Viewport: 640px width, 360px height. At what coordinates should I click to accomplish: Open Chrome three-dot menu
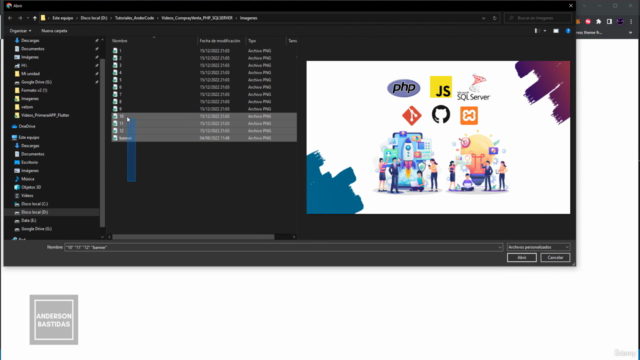pos(631,22)
